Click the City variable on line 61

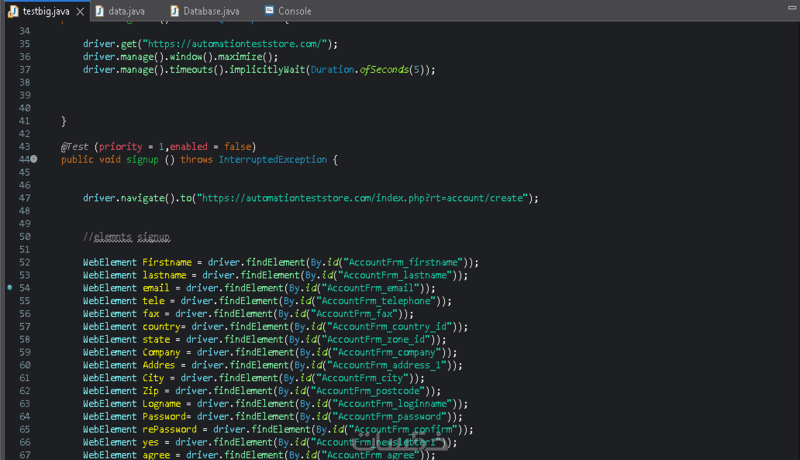point(153,378)
